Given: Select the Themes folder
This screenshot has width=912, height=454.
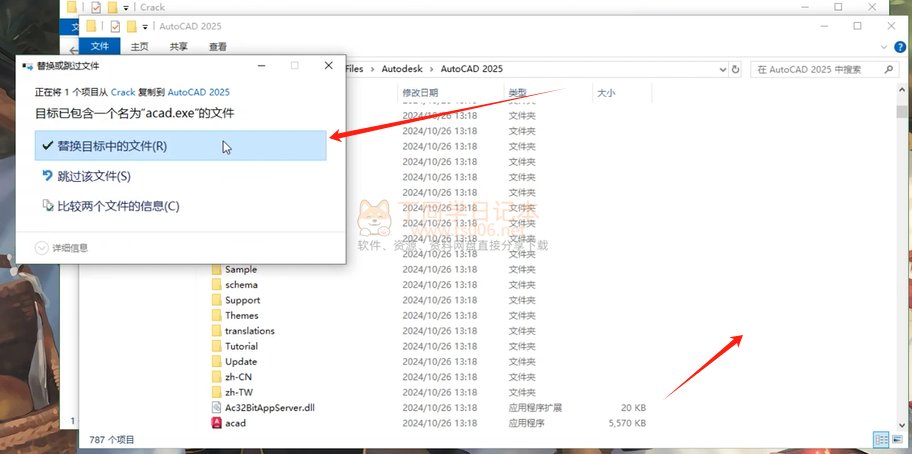Looking at the screenshot, I should [x=242, y=315].
